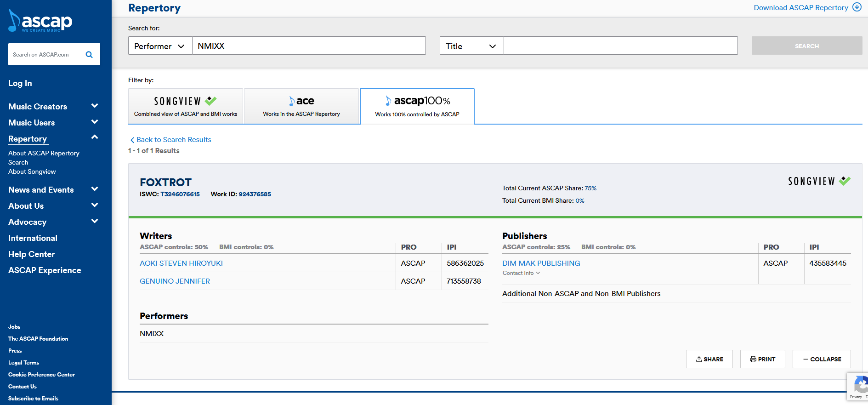Screen dimensions: 868x405
Task: Select the ACE filter tab
Action: [x=301, y=106]
